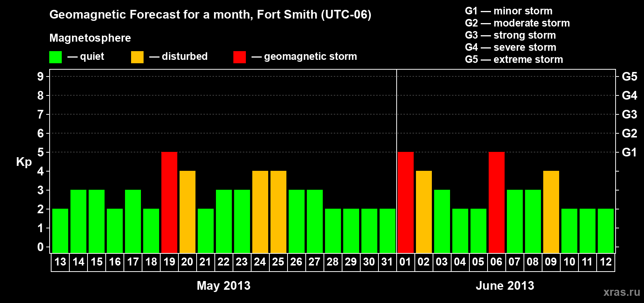Click the 'G1 — minor storm' legend line
Image resolution: width=644 pixels, height=303 pixels.
point(509,11)
